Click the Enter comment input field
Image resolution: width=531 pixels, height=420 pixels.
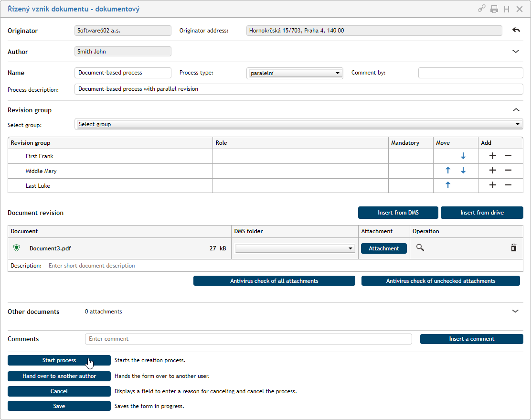pos(248,339)
